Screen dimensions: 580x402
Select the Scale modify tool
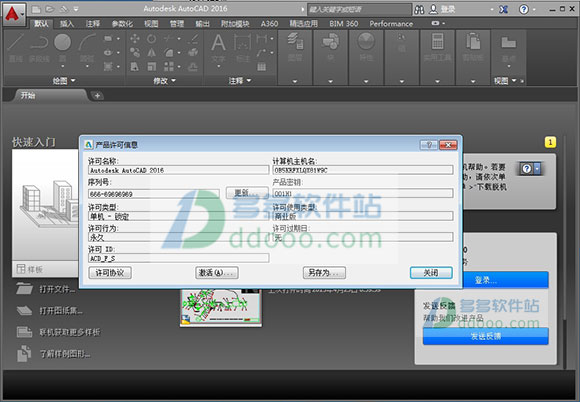tap(151, 67)
